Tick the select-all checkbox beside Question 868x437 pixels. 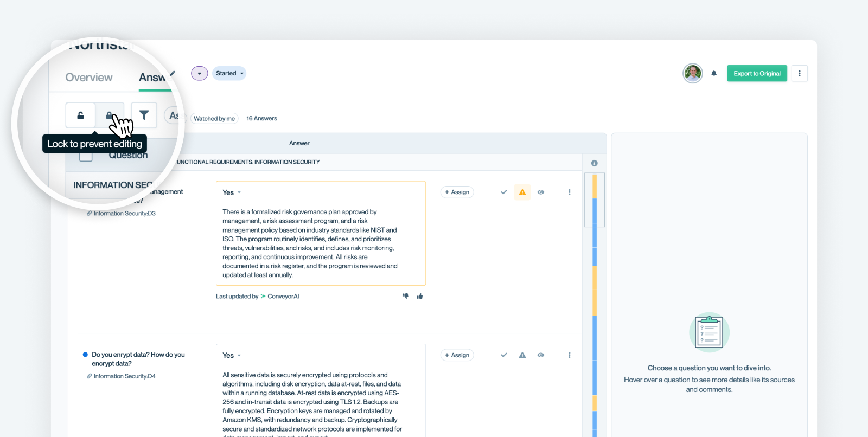[86, 155]
